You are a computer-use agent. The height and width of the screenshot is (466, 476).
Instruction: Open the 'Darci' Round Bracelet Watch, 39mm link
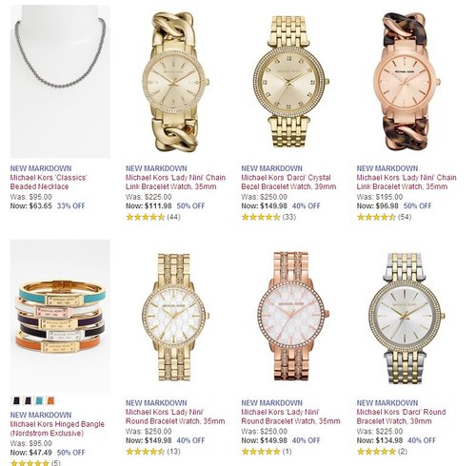tap(401, 417)
